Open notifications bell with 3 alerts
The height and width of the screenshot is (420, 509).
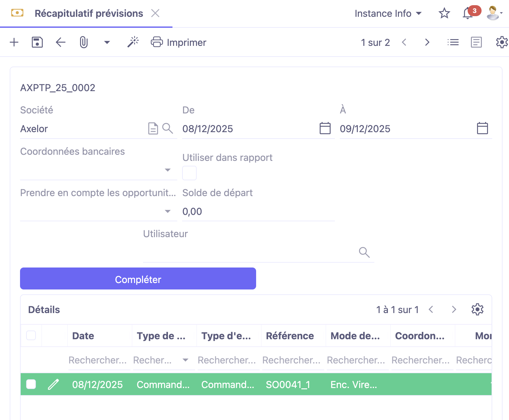pos(468,14)
